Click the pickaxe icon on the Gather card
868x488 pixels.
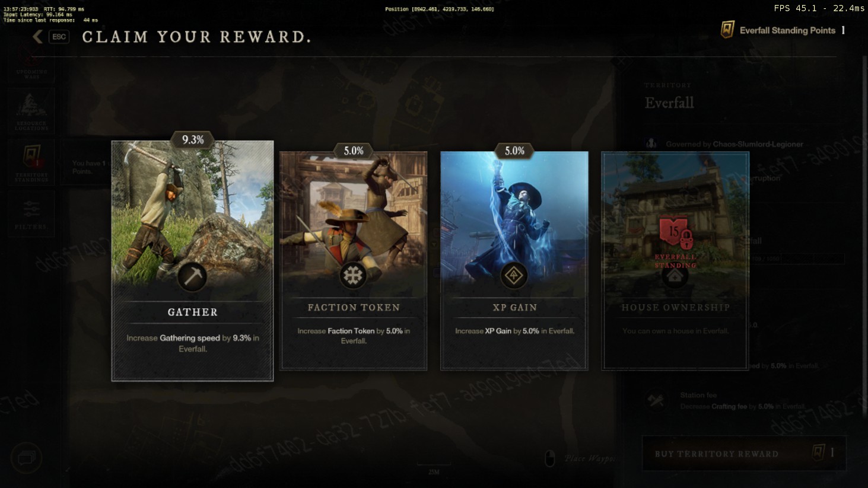192,276
